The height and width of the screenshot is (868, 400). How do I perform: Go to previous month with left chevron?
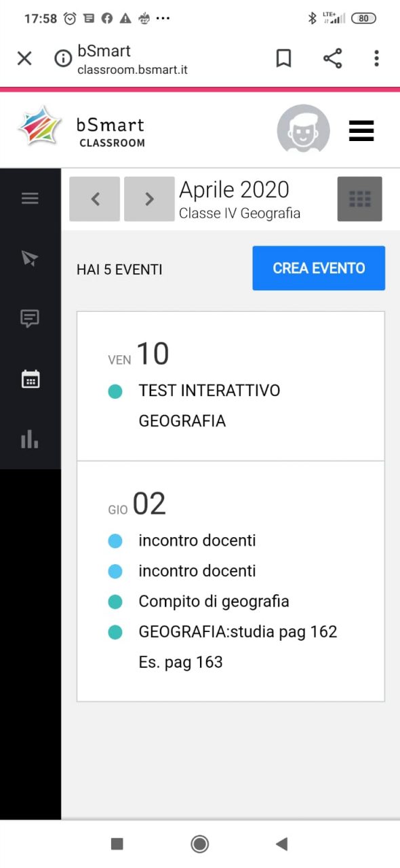point(95,199)
